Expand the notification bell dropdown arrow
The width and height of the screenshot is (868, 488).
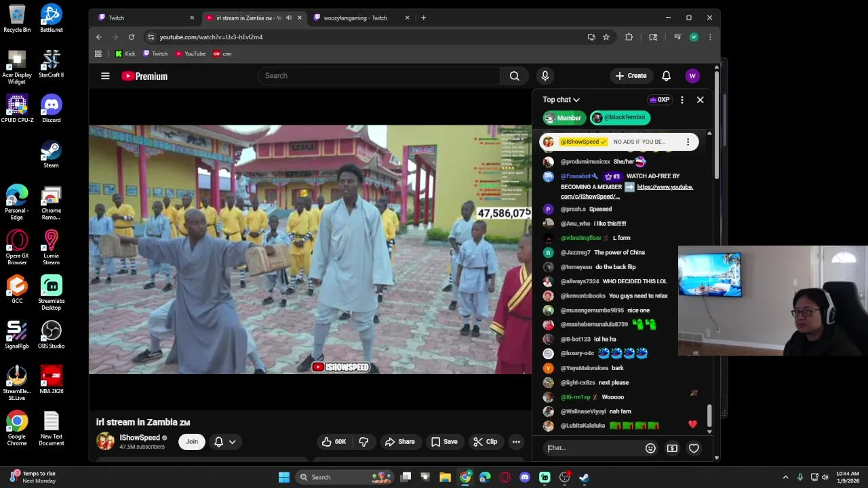tap(233, 442)
